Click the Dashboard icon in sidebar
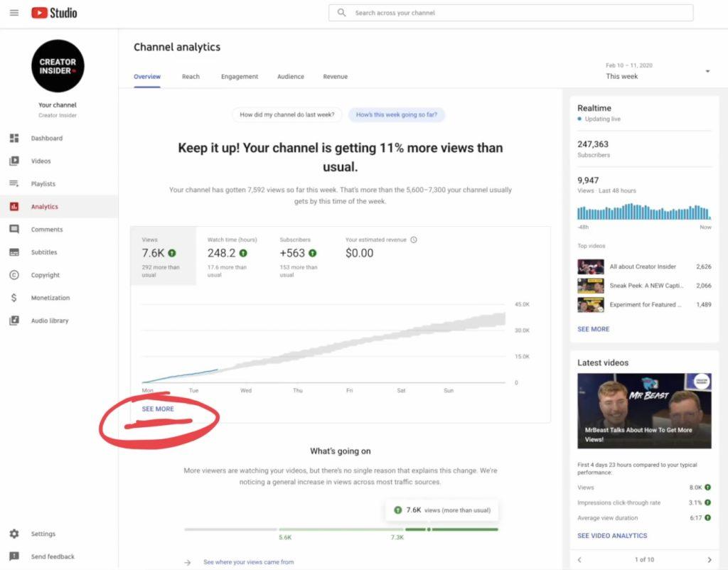The image size is (728, 570). [14, 138]
